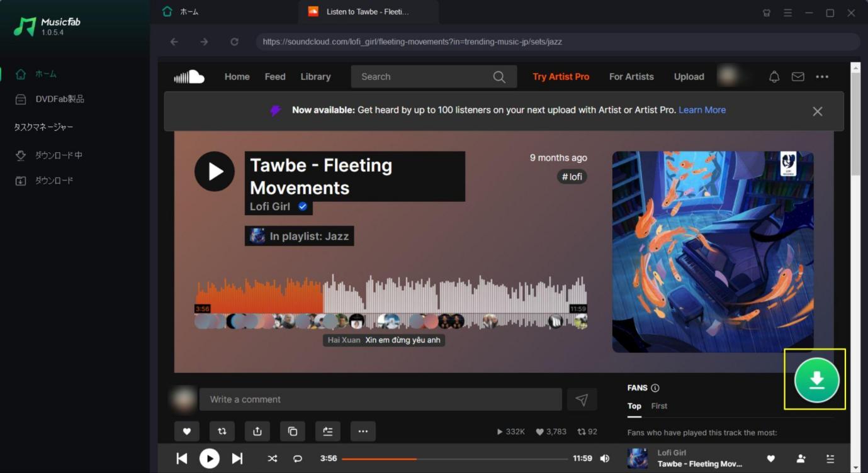Viewport: 868px width, 473px height.
Task: Open the Lofi Girl artist page
Action: (271, 206)
